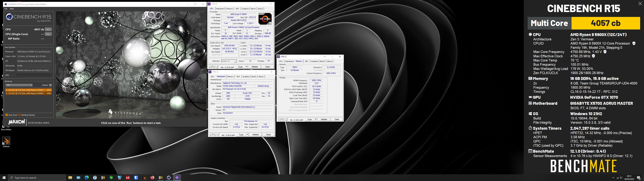
Task: Open Cinebench Help menu
Action: 12,9
